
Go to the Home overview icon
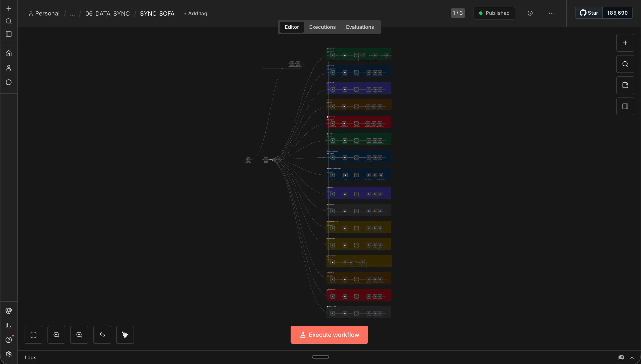pyautogui.click(x=8, y=53)
